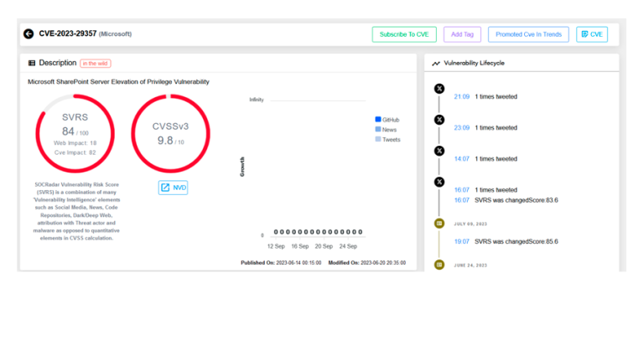Image resolution: width=644 pixels, height=340 pixels.
Task: Open the CVE button with note icon
Action: 592,34
